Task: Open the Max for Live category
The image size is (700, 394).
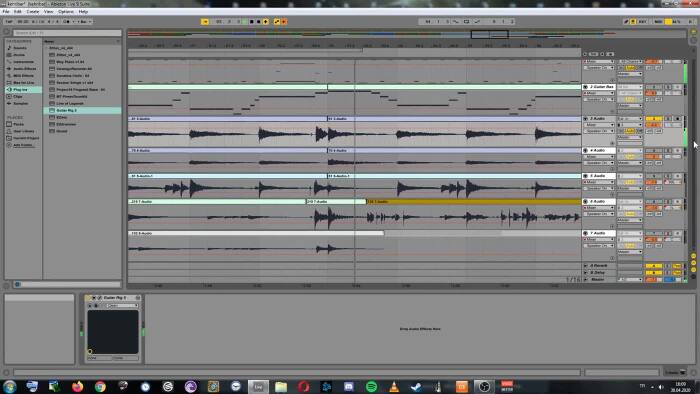Action: click(x=23, y=83)
